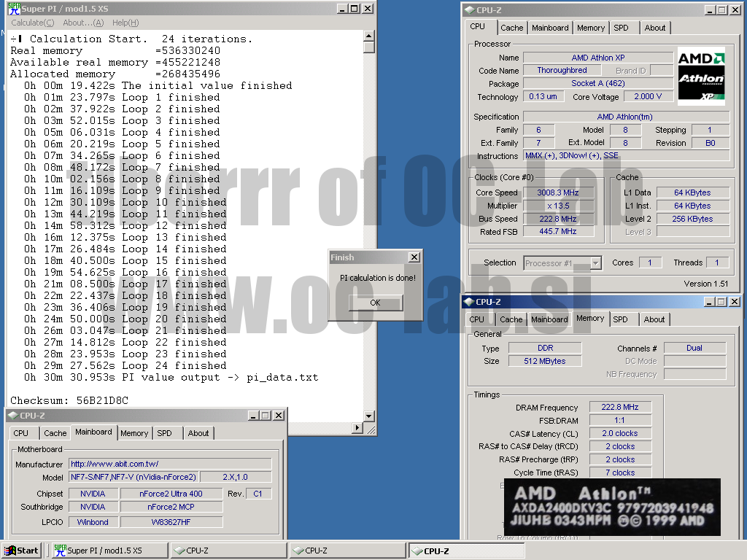Open About menu in Super PI
The image size is (747, 560).
[83, 23]
